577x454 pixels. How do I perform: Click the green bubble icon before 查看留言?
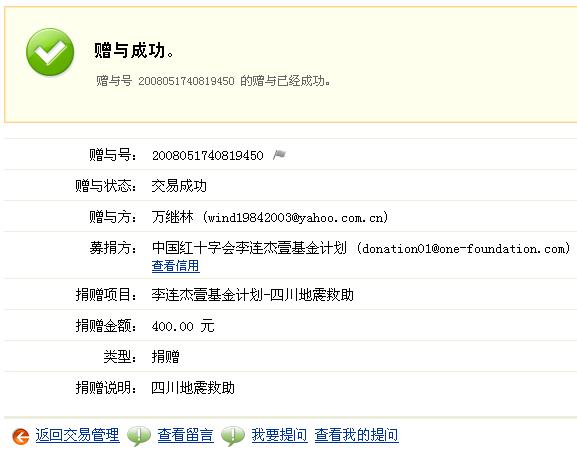(139, 436)
